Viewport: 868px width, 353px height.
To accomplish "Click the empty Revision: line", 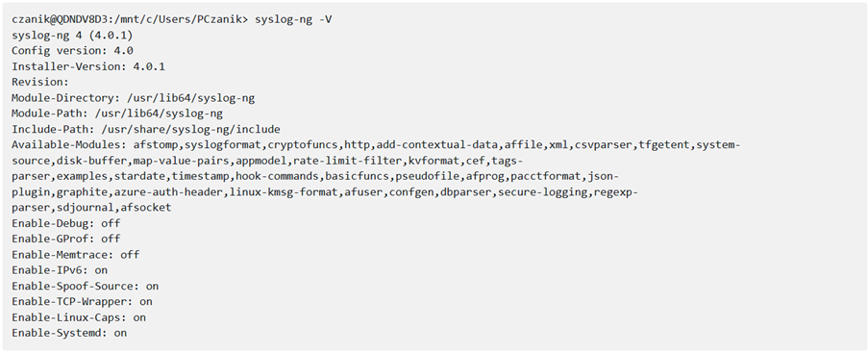I will pos(39,82).
